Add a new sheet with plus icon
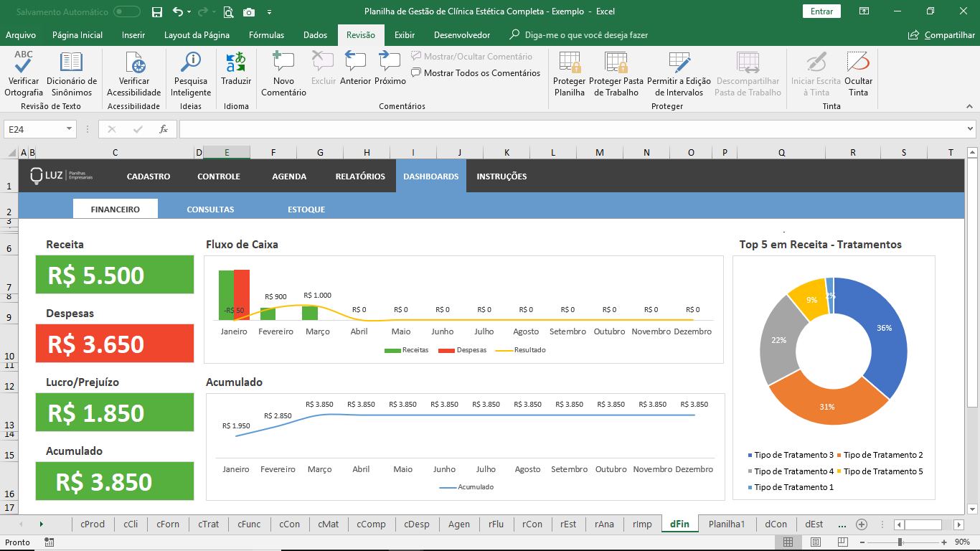Viewport: 980px width, 551px height. coord(862,524)
